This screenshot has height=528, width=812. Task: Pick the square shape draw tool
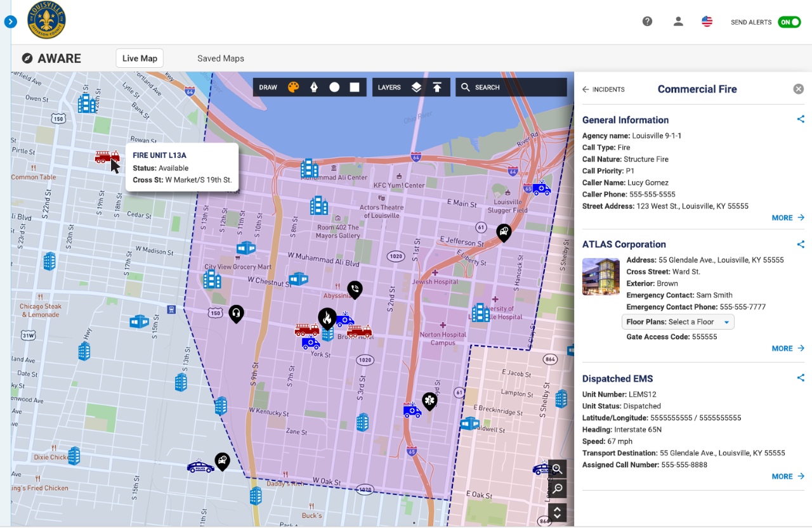(x=355, y=87)
